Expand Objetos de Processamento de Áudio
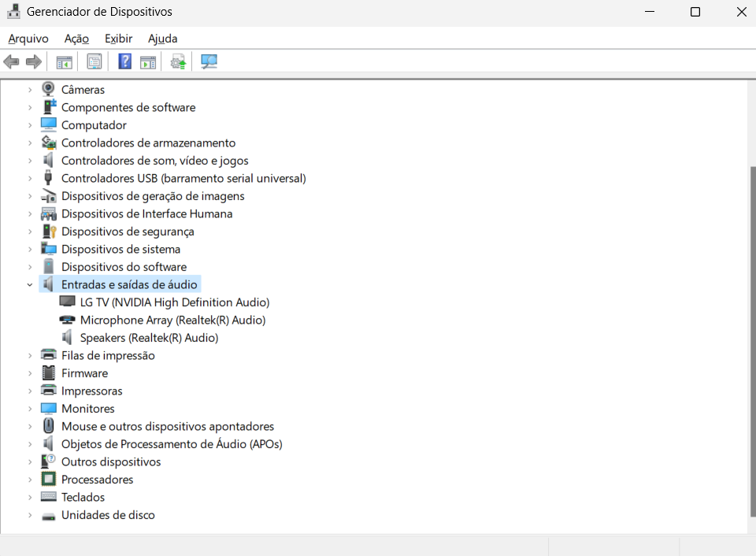 (30, 444)
